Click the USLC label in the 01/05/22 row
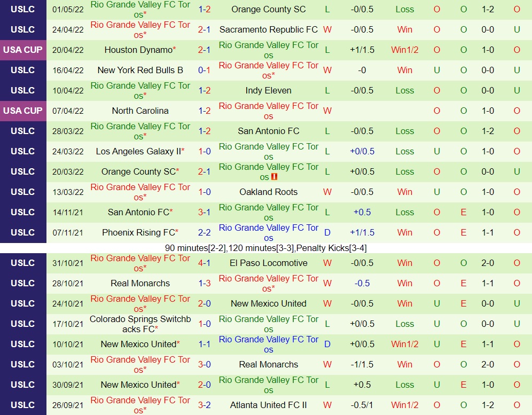This screenshot has width=532, height=415. (x=23, y=9)
